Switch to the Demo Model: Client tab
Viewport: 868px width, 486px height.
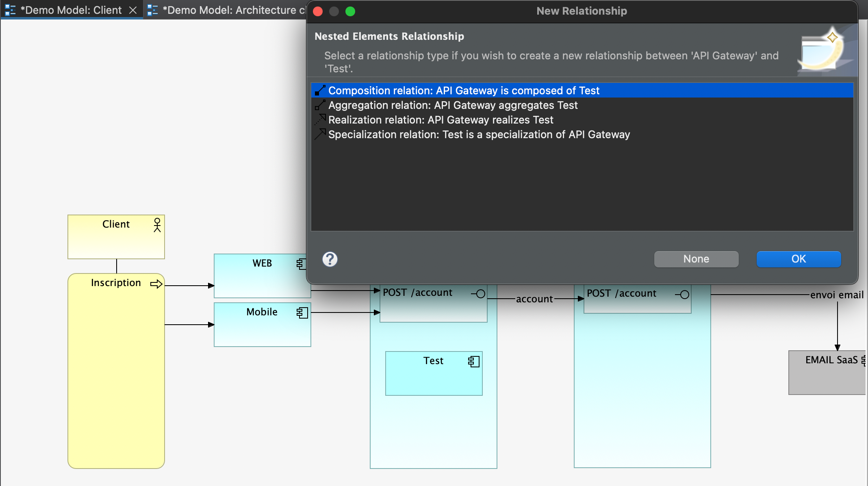point(71,10)
